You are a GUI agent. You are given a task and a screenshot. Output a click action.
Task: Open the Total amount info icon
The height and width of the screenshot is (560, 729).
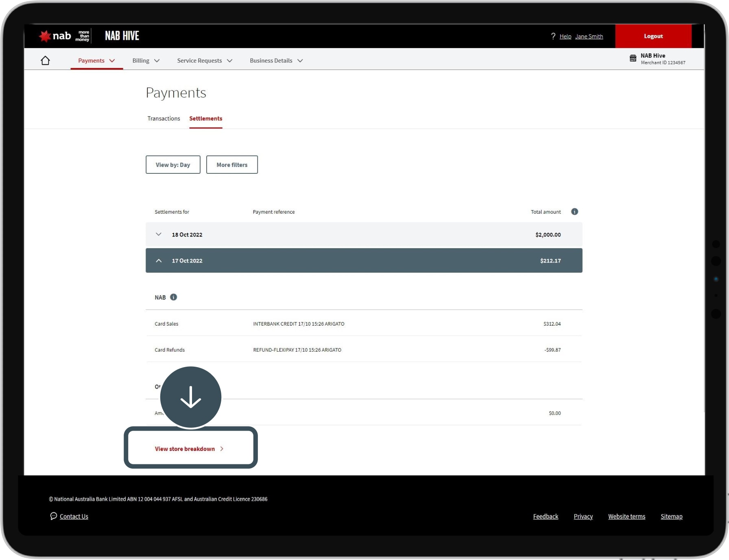point(574,212)
